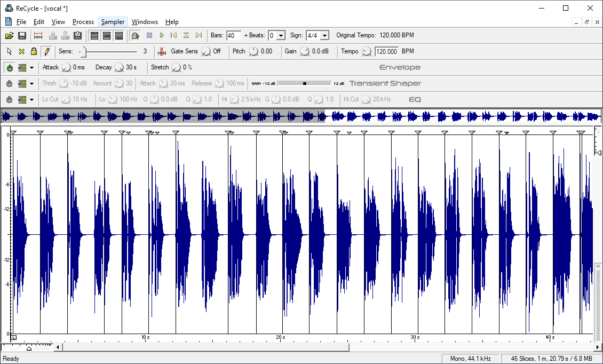Turn on the EQ power button
Viewport: 603px width, 364px height.
tap(10, 100)
